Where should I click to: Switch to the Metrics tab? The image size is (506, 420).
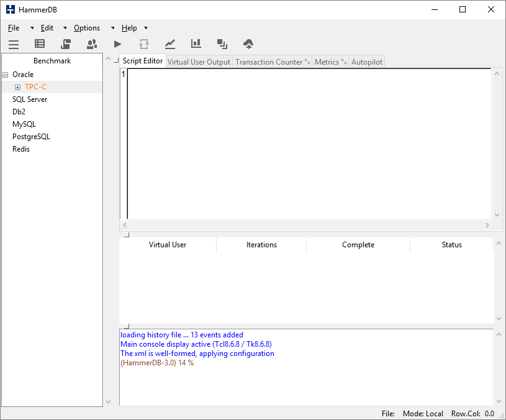pos(330,62)
